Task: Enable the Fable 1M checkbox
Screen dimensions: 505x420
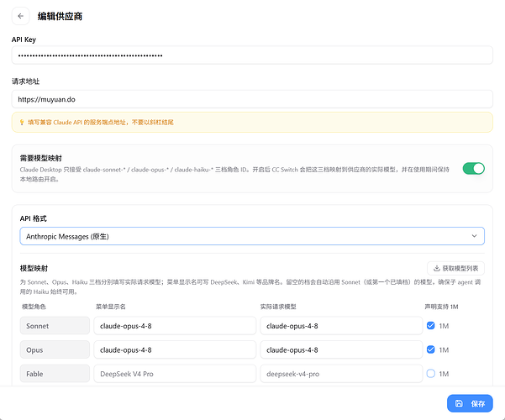Action: (430, 374)
